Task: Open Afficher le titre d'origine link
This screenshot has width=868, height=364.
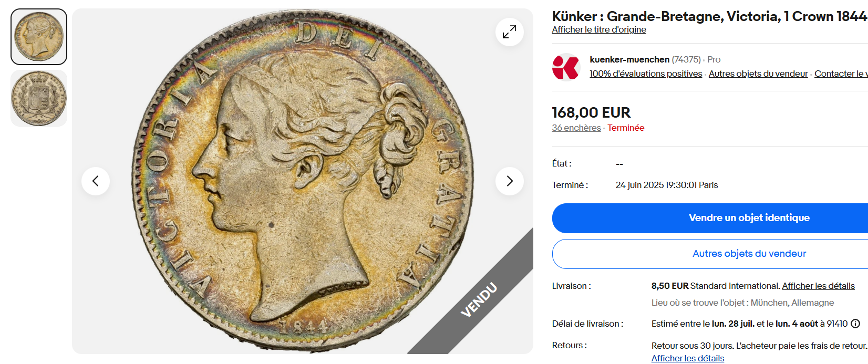Action: pyautogui.click(x=599, y=30)
